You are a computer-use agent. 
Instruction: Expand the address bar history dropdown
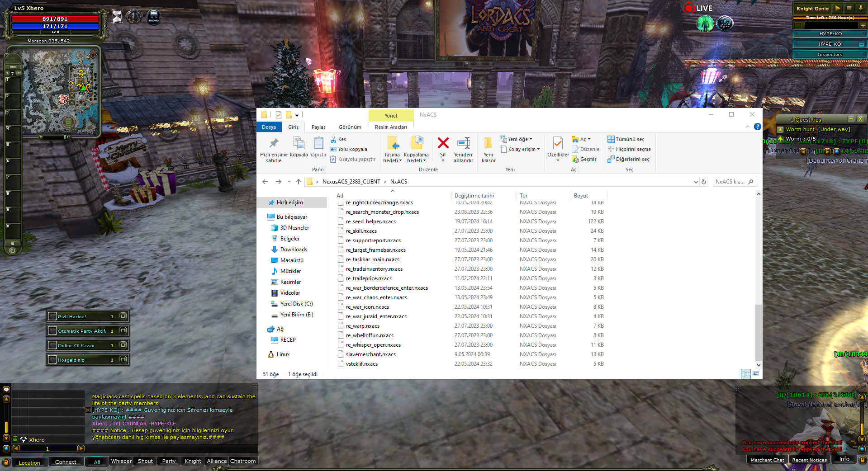(x=696, y=182)
